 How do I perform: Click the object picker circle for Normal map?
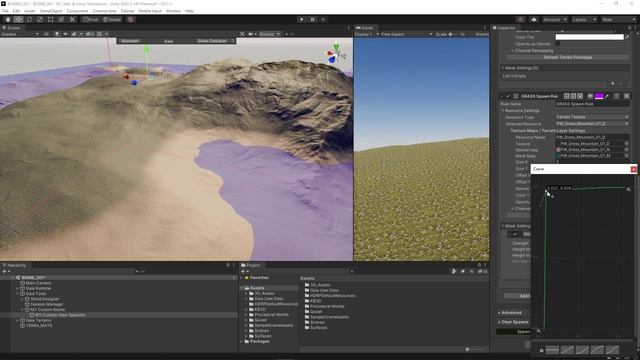coord(627,150)
